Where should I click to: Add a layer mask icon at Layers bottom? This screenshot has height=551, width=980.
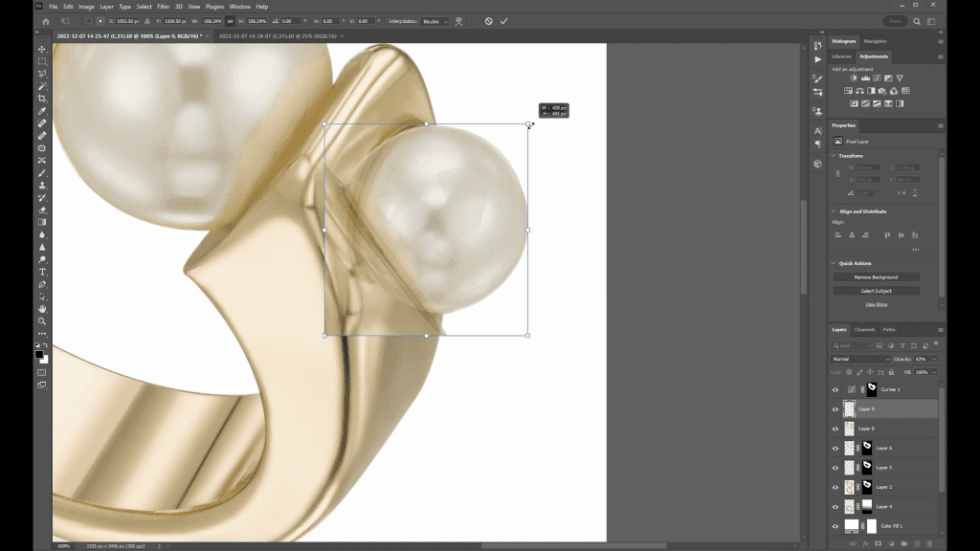pos(879,543)
